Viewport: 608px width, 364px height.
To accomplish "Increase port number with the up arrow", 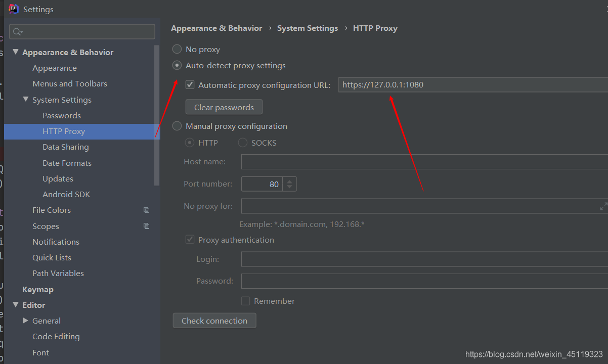I will pos(289,180).
